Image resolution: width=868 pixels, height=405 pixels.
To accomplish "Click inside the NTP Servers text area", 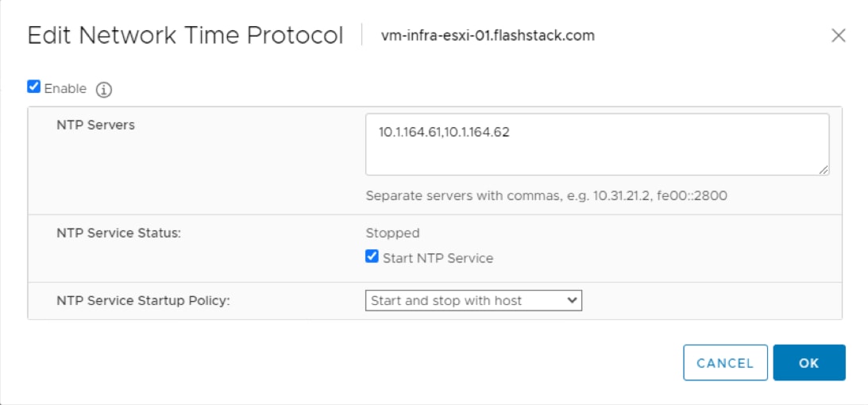I will (596, 145).
